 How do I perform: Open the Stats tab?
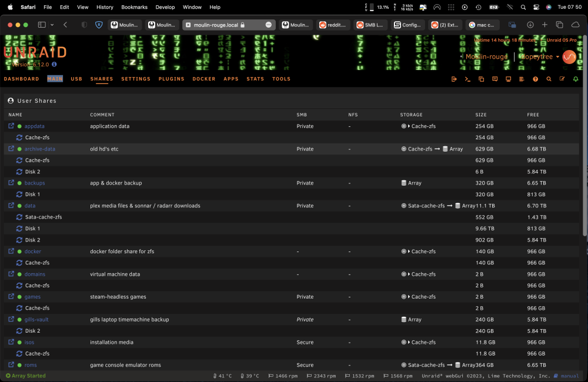point(255,79)
